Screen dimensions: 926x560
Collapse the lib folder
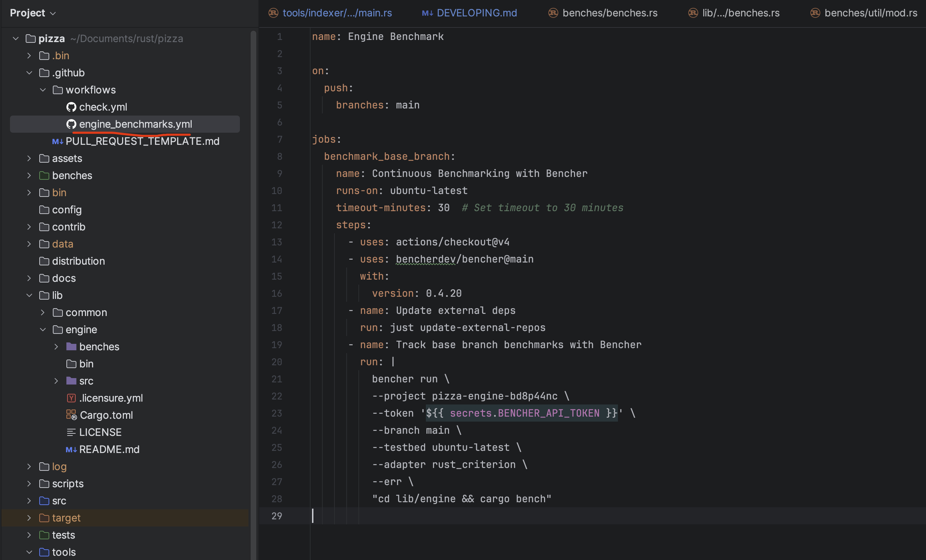click(29, 295)
